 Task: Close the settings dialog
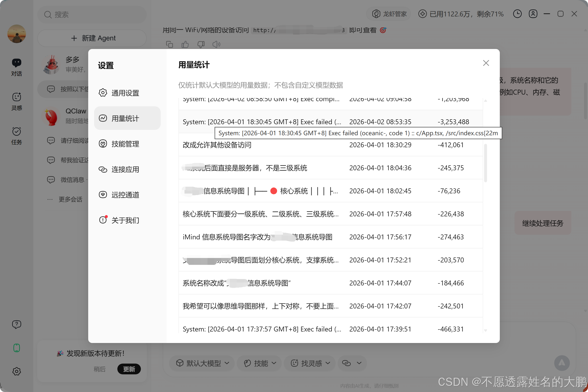486,63
